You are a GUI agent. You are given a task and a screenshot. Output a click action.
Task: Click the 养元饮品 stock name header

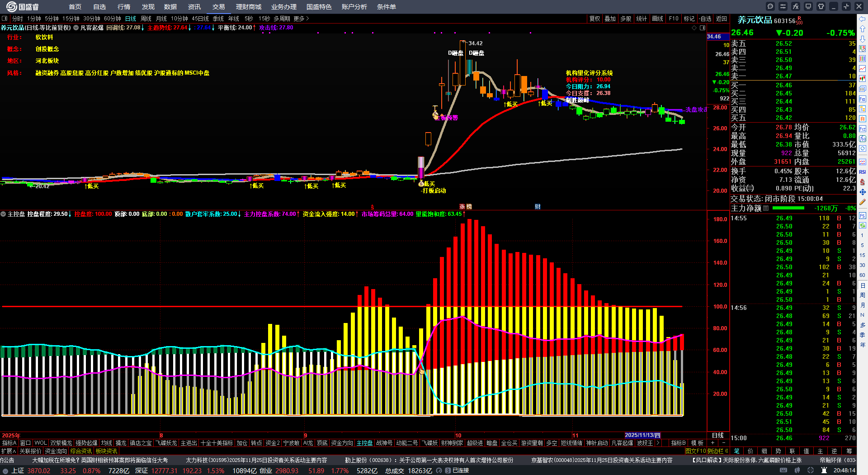point(755,20)
